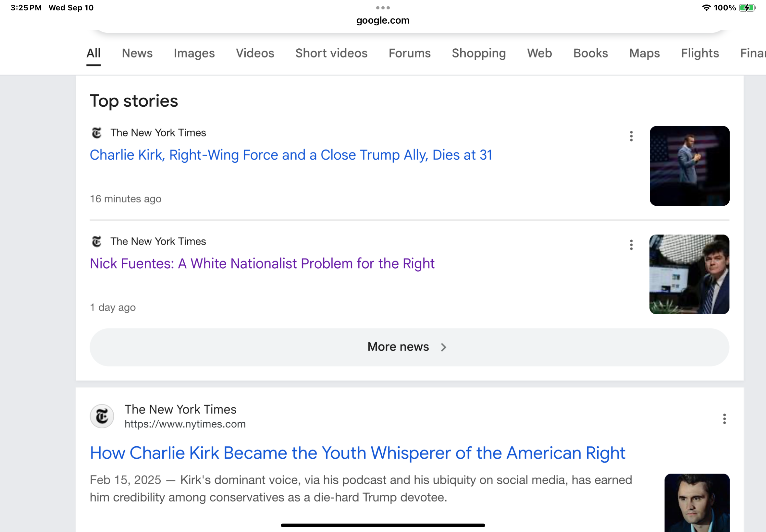Click the chevron arrow next to More news
766x532 pixels.
coord(443,347)
